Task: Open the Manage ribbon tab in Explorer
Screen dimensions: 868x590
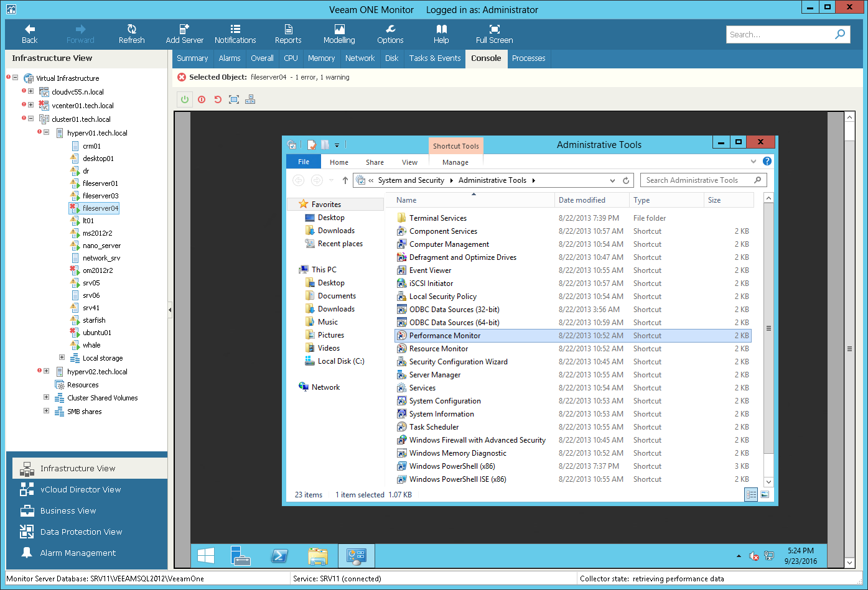Action: [x=455, y=162]
